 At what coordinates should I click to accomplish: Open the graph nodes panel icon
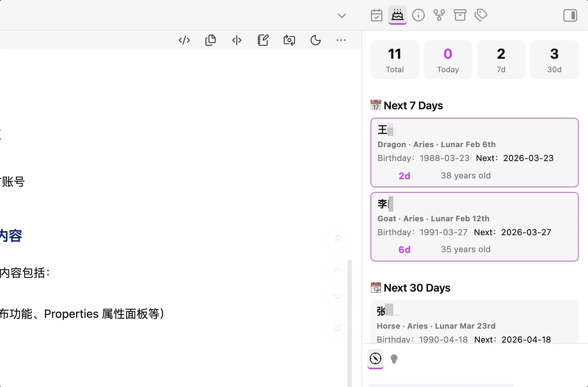[439, 15]
